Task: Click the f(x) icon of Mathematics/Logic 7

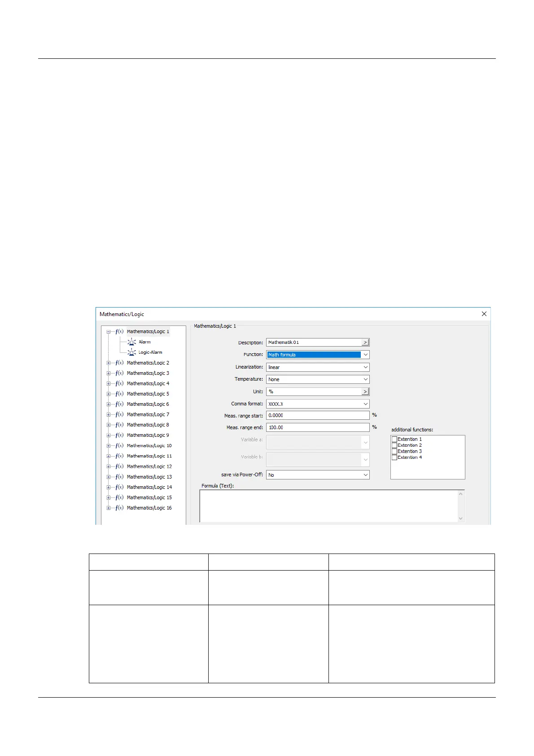Action: (119, 414)
